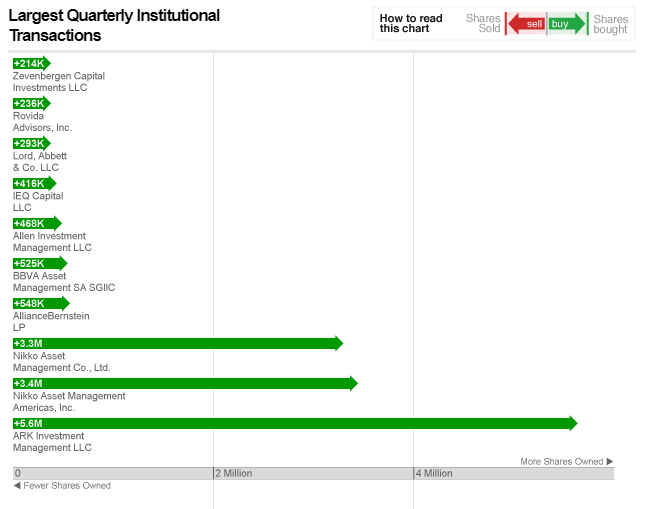
Task: Click the 'IEQ Capital LLC' label
Action: pos(38,202)
